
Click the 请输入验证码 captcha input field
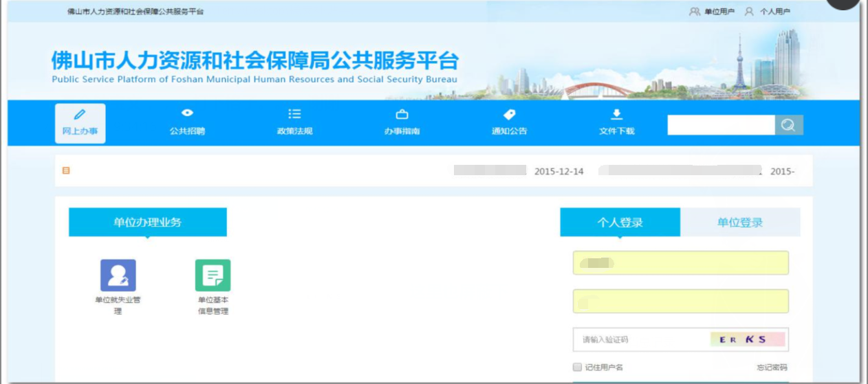pos(640,339)
